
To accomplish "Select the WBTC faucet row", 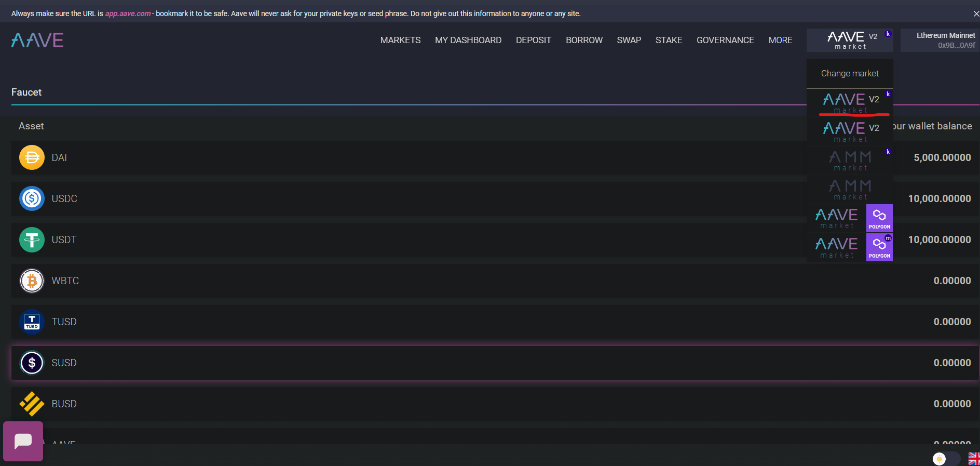I will (x=495, y=281).
